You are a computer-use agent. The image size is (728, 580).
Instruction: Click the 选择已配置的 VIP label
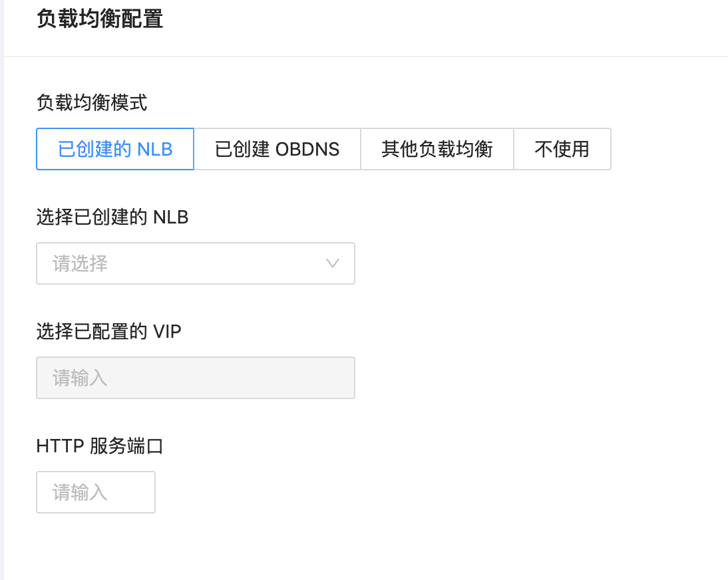tap(108, 331)
